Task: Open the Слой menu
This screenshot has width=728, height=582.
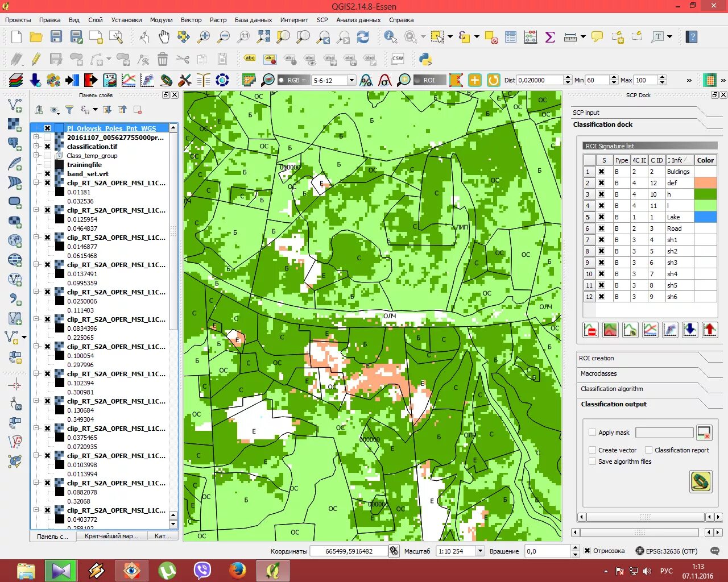Action: (96, 20)
